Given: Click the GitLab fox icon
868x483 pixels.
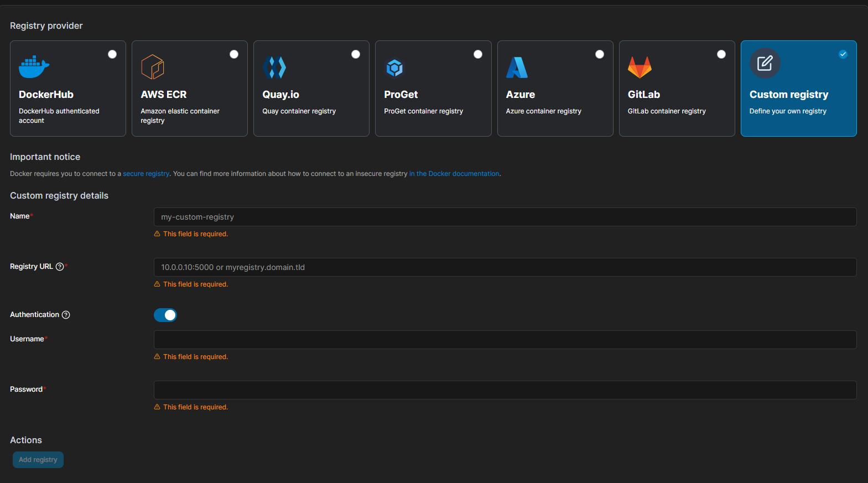Looking at the screenshot, I should (640, 67).
